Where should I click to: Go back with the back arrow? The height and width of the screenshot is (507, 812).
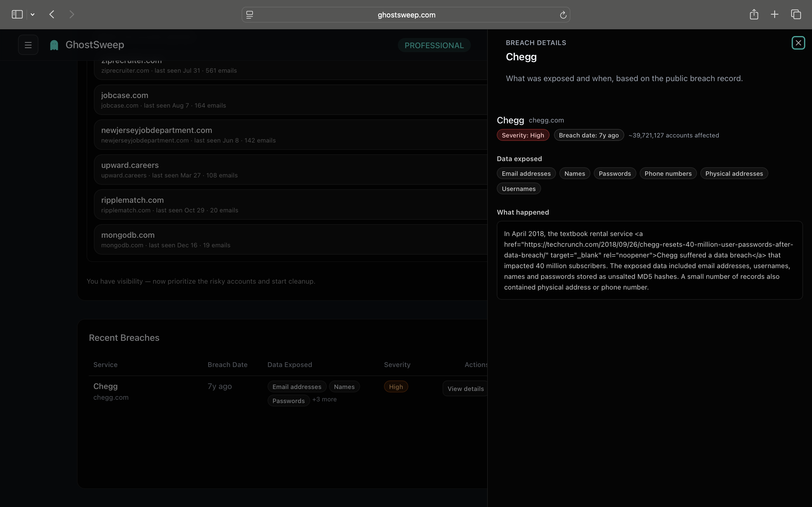[x=52, y=14]
